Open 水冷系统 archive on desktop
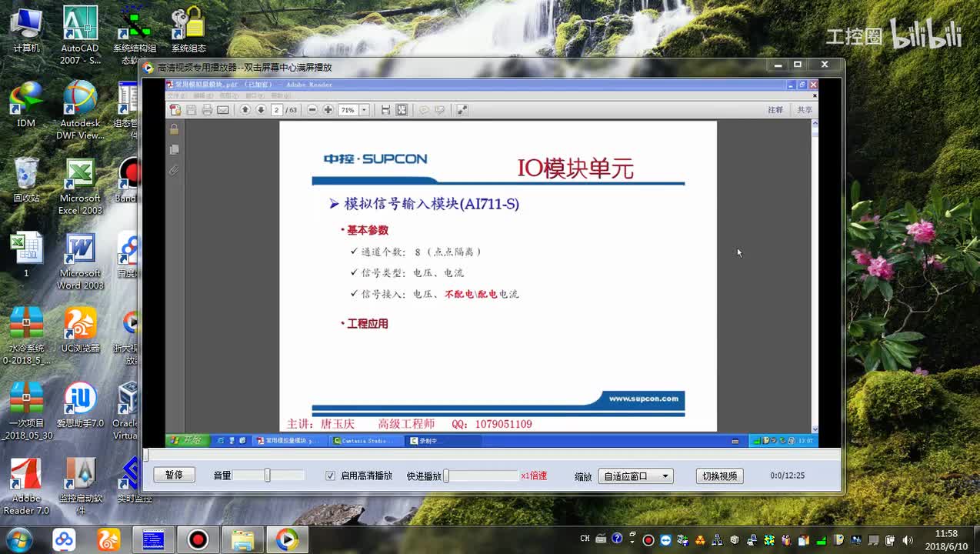 tap(26, 335)
